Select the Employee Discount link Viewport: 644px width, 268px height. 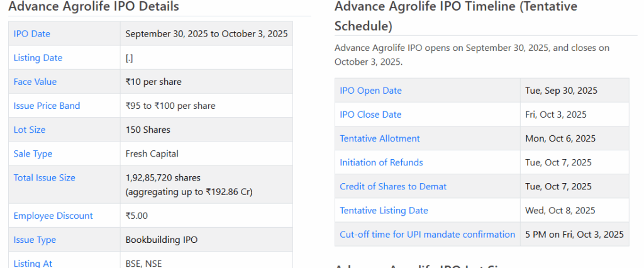coord(53,216)
